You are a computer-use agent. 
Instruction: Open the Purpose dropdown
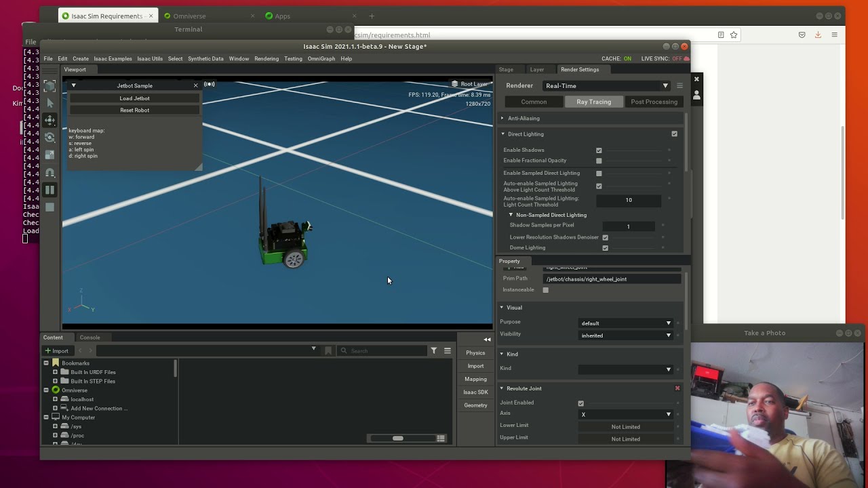[626, 323]
